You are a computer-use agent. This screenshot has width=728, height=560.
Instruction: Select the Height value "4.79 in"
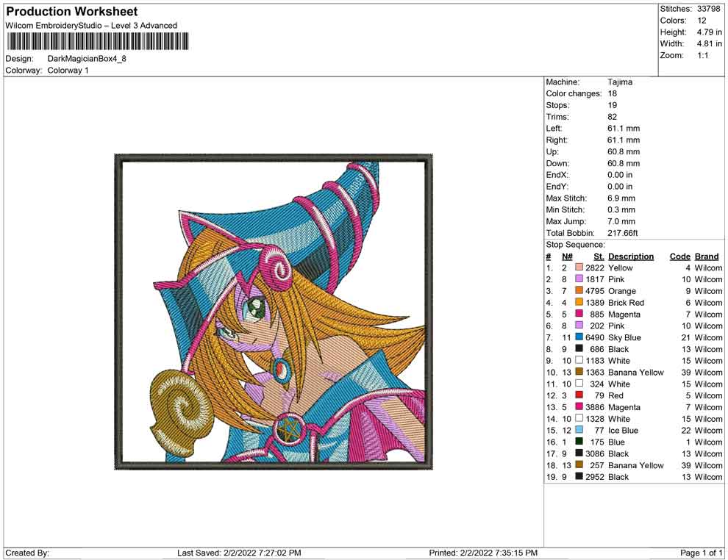pos(710,32)
